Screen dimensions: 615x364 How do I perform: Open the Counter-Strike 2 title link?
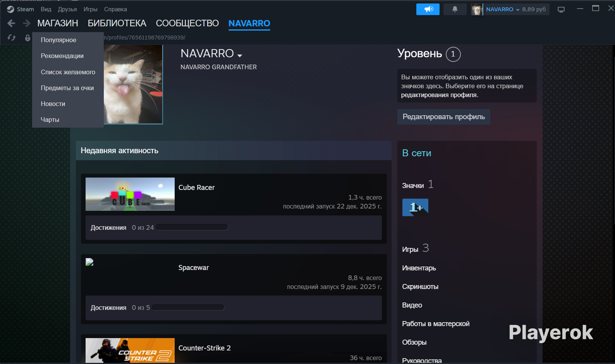pyautogui.click(x=204, y=348)
